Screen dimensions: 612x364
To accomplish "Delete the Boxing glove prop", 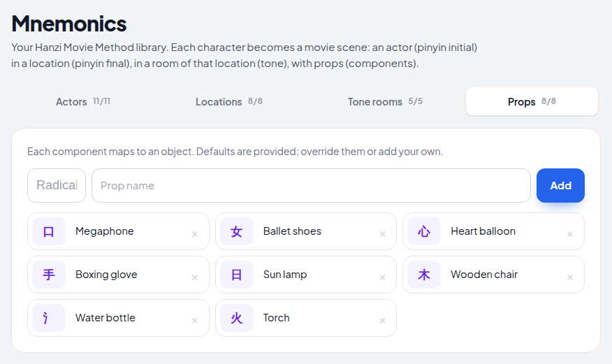I will pos(195,277).
